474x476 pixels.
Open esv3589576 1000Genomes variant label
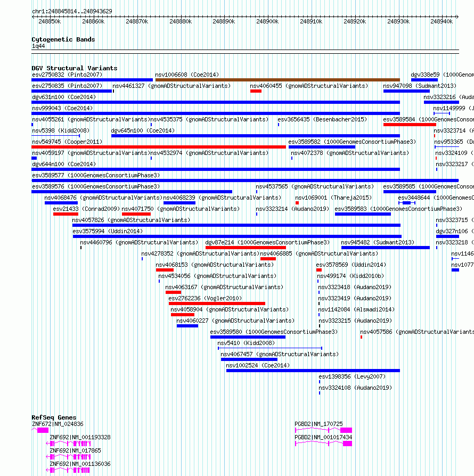[96, 186]
